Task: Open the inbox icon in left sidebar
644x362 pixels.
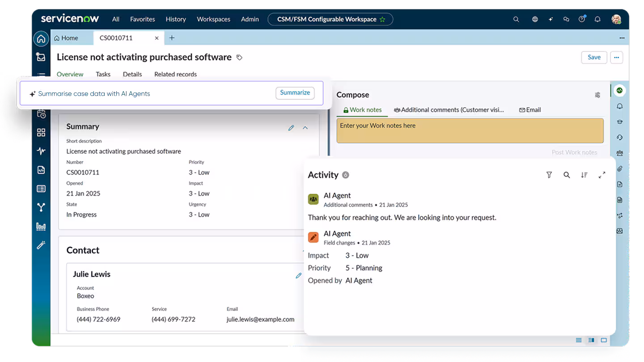Action: coord(41,57)
